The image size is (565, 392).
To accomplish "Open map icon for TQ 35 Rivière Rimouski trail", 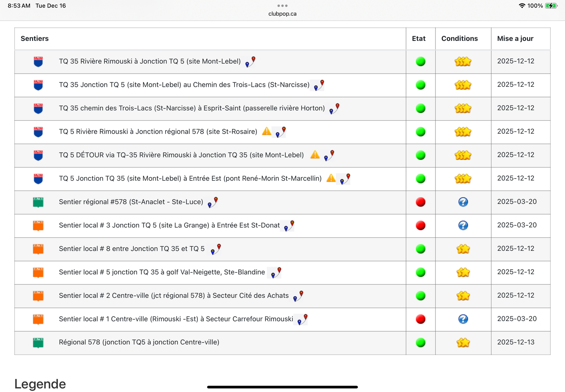I will pyautogui.click(x=250, y=62).
